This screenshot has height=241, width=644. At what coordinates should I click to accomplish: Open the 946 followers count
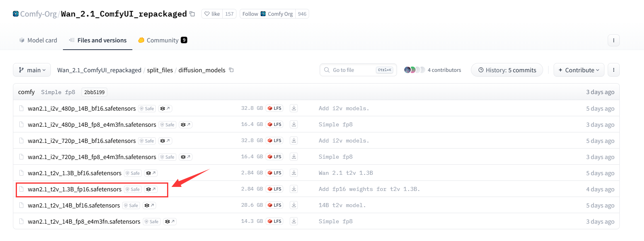pos(302,14)
